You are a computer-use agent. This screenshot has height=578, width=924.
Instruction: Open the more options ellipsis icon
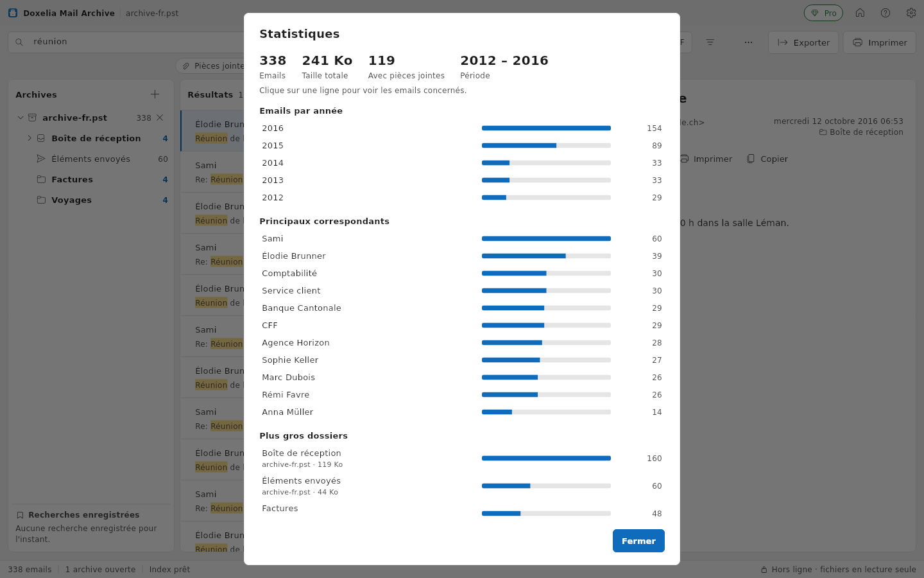(x=748, y=42)
